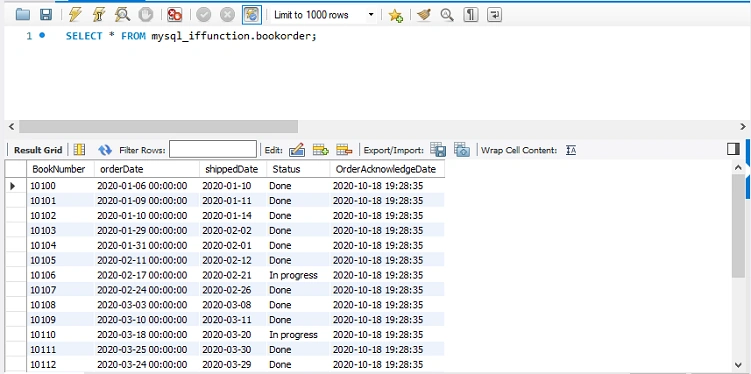Open the form editor icon beside Result Grid
751x374 pixels.
pyautogui.click(x=80, y=149)
